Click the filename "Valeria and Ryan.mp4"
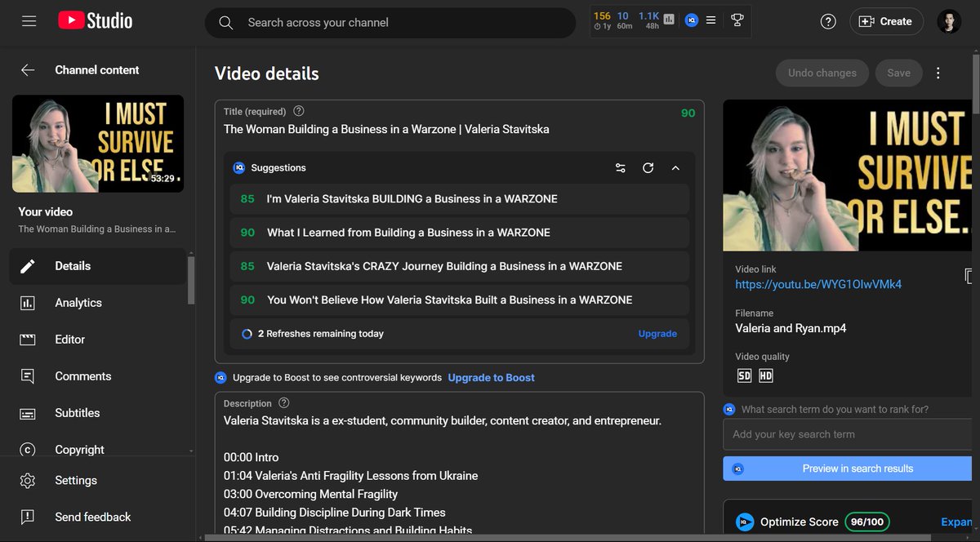Image resolution: width=980 pixels, height=542 pixels. (x=791, y=328)
